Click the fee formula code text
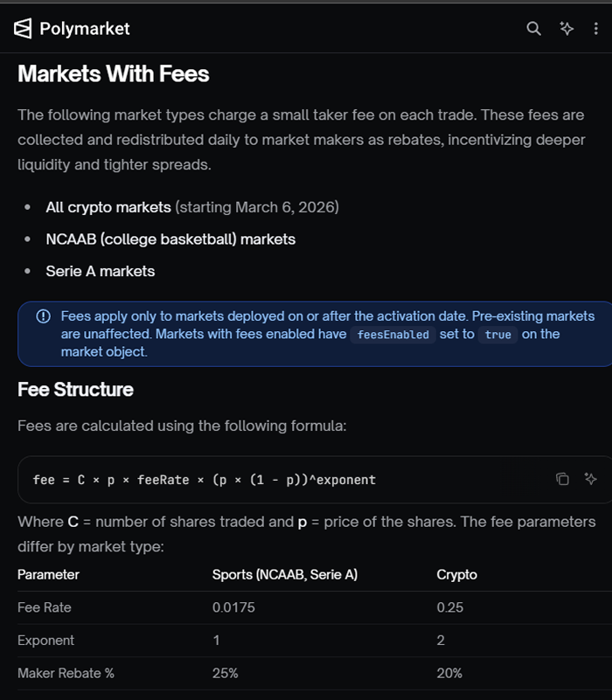Image resolution: width=612 pixels, height=700 pixels. tap(204, 480)
